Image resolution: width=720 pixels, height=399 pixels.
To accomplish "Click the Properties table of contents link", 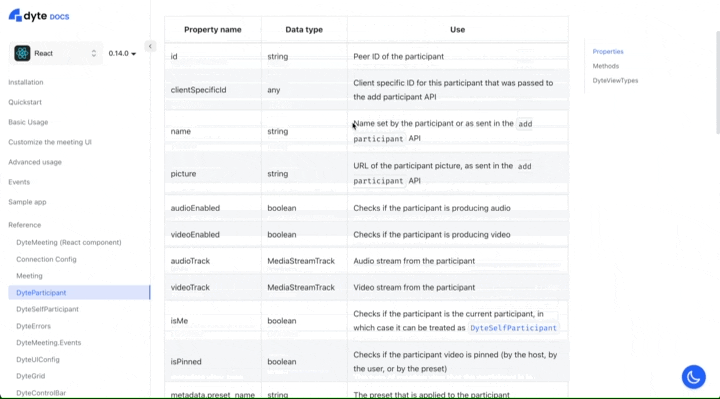I will pyautogui.click(x=608, y=51).
